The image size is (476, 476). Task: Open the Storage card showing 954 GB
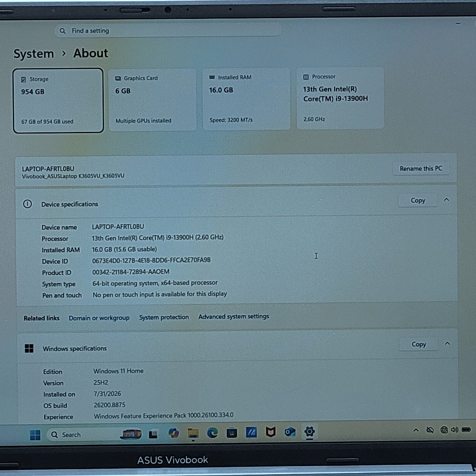click(58, 101)
